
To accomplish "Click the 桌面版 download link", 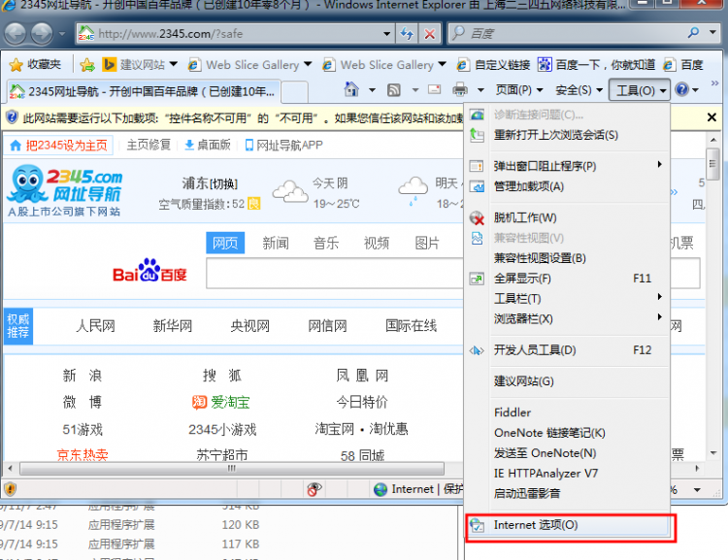I will pos(208,145).
